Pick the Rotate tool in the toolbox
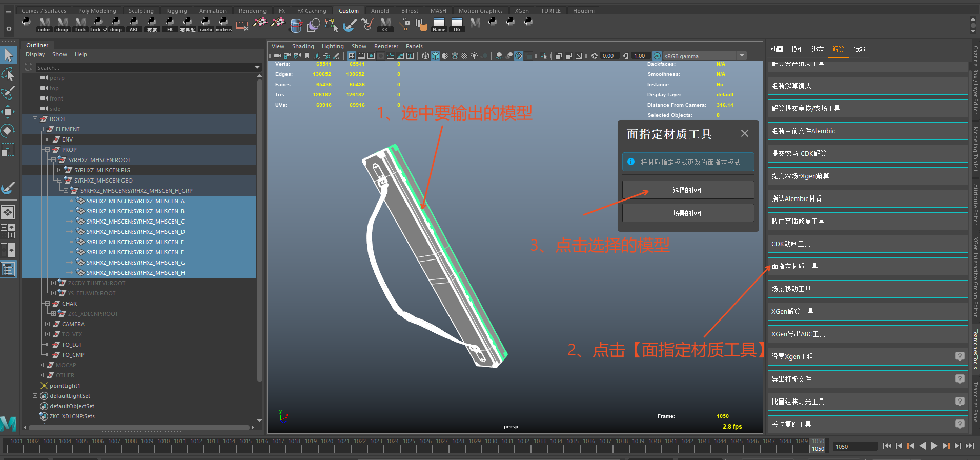Screen dimensions: 980x460 [8, 130]
